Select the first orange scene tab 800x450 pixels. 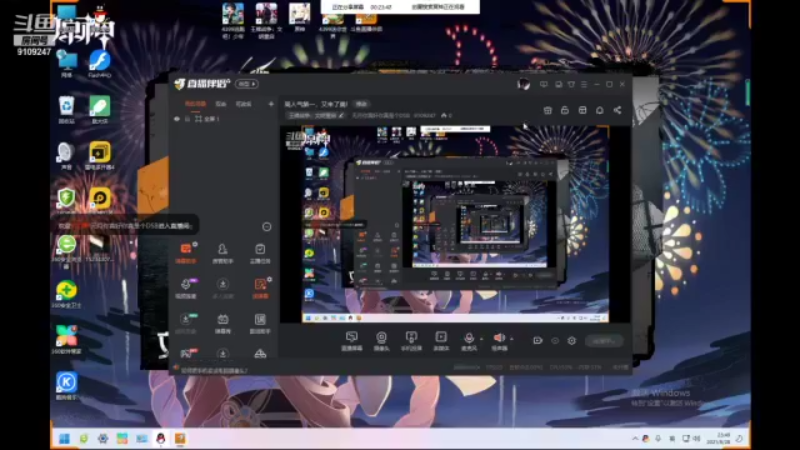coord(195,104)
